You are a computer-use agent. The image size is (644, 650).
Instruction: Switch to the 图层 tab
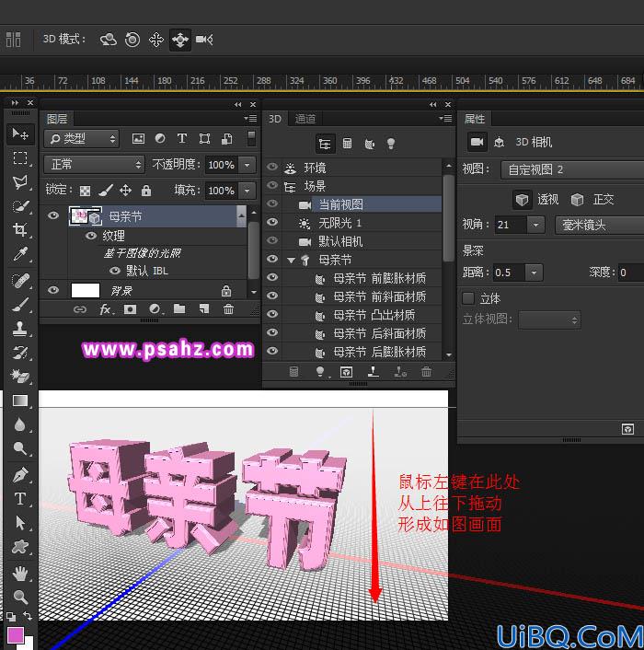[57, 119]
